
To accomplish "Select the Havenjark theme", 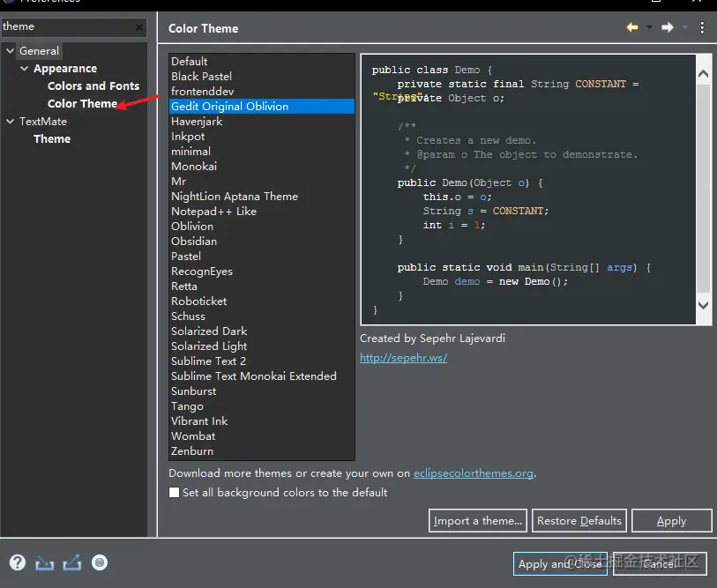I will 262,121.
